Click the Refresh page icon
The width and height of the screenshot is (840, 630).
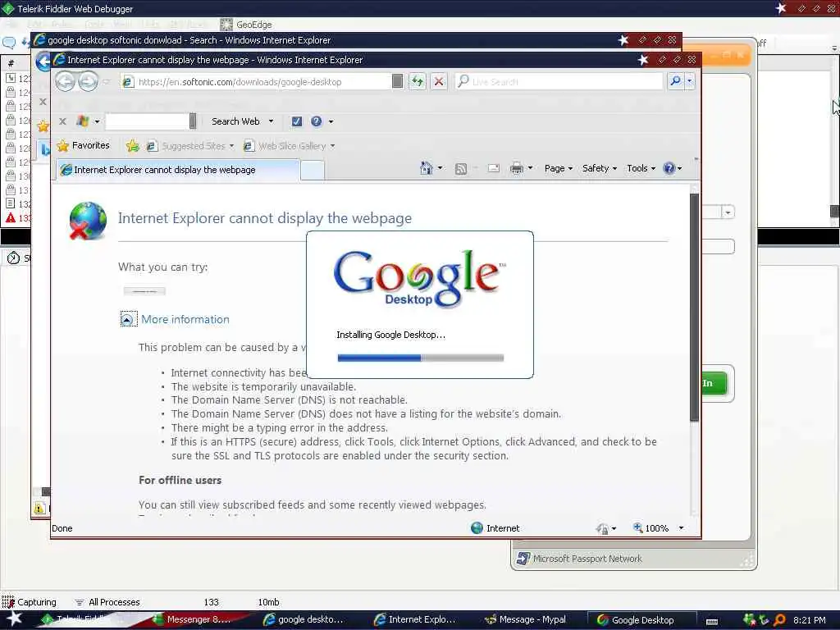[x=418, y=81]
